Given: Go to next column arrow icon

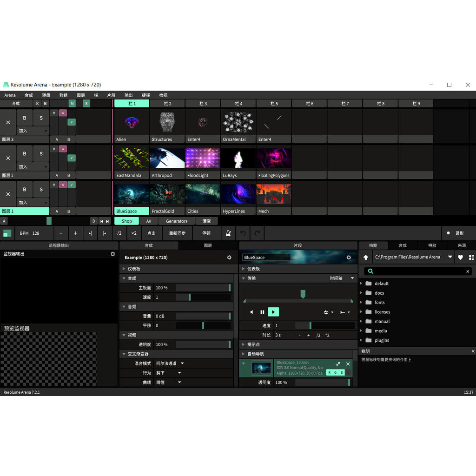Looking at the screenshot, I should (x=107, y=221).
